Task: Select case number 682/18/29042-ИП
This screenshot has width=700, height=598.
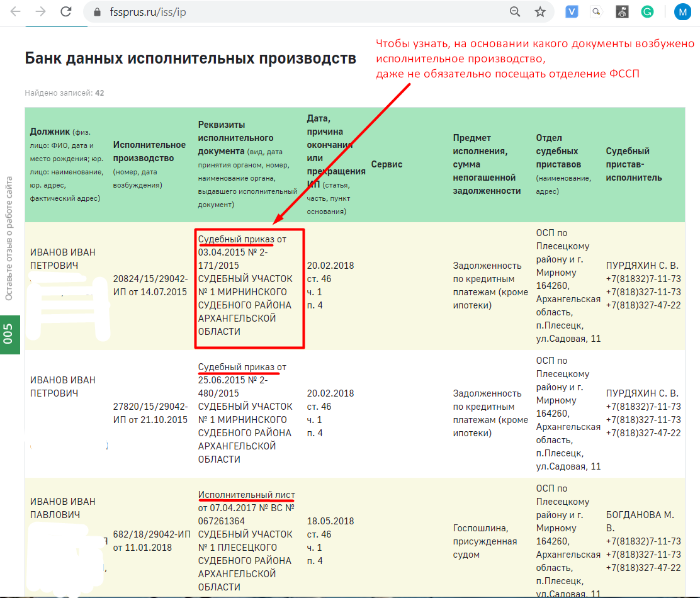Action: (x=152, y=541)
